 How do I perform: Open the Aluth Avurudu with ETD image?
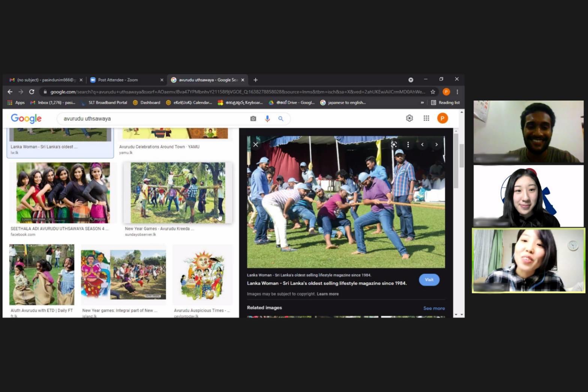[42, 275]
